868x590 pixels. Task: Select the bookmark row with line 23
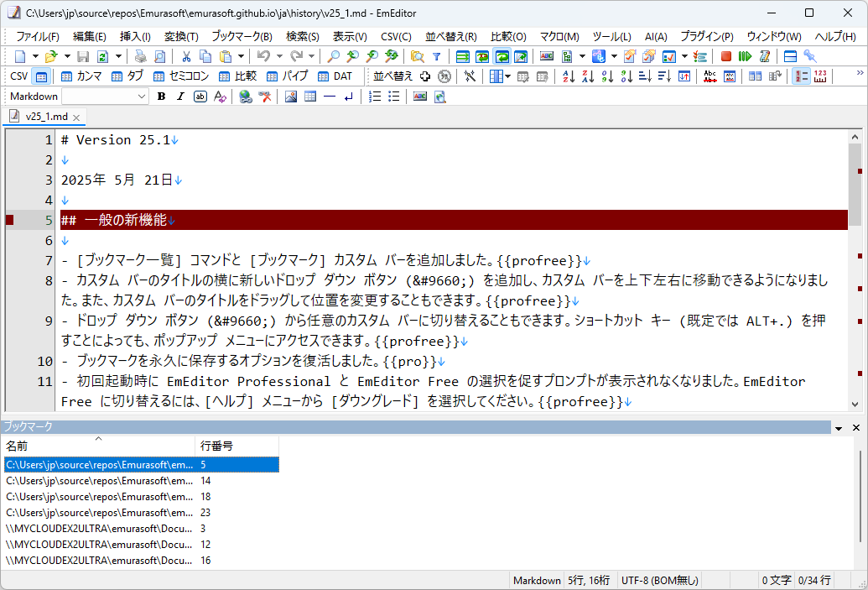point(141,513)
